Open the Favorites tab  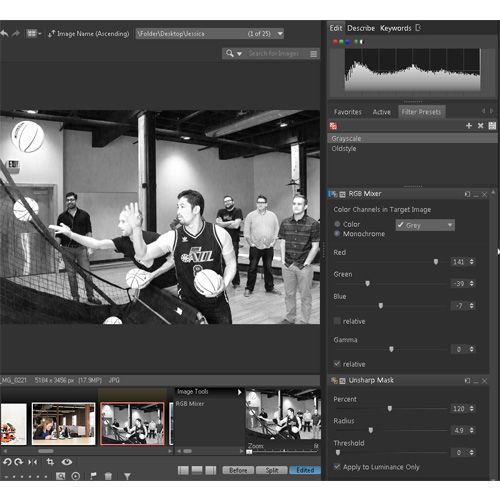tap(348, 112)
